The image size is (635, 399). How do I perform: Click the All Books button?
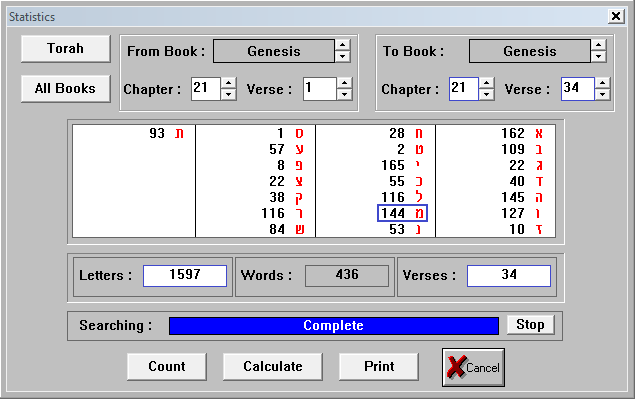[66, 88]
